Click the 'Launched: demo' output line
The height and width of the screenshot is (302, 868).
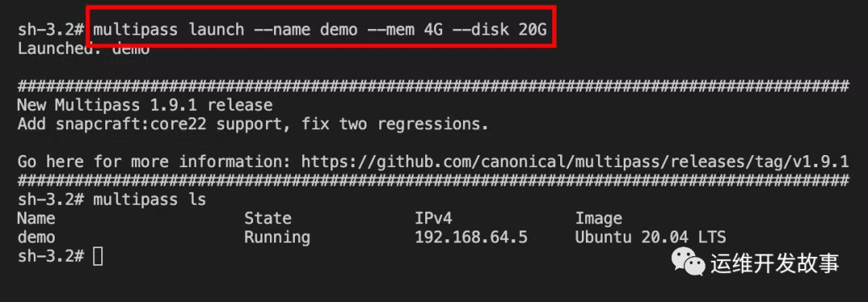[84, 49]
